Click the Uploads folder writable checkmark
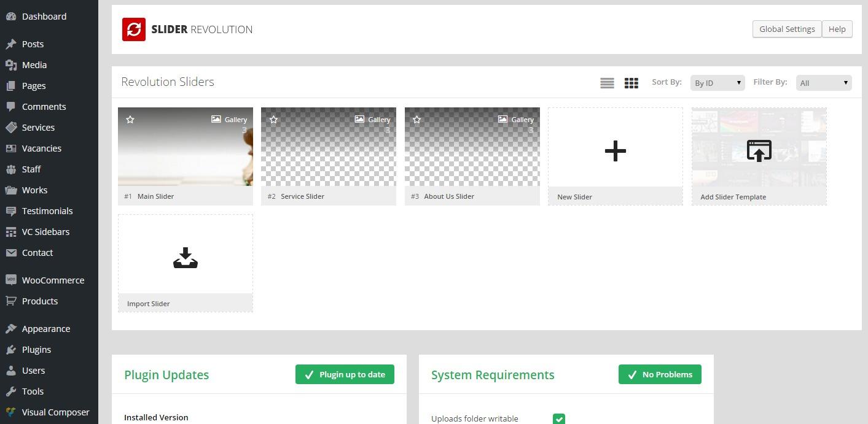The width and height of the screenshot is (868, 424). click(558, 419)
